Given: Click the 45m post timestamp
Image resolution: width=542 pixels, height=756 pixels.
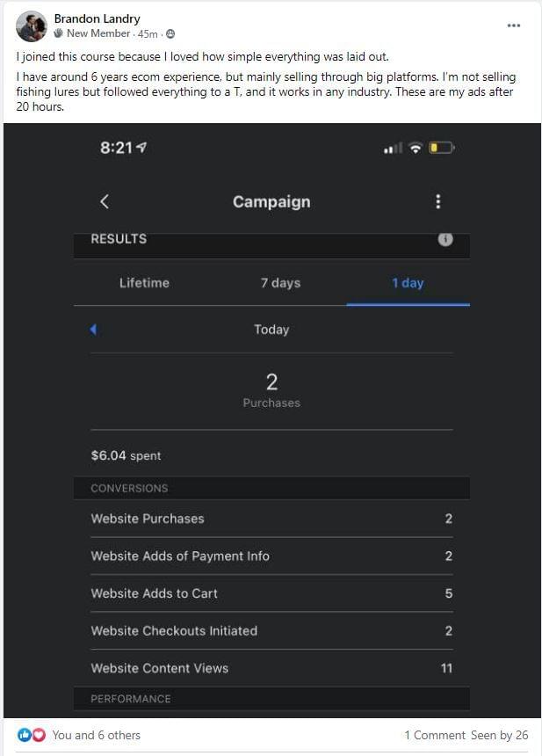Looking at the screenshot, I should pos(148,34).
